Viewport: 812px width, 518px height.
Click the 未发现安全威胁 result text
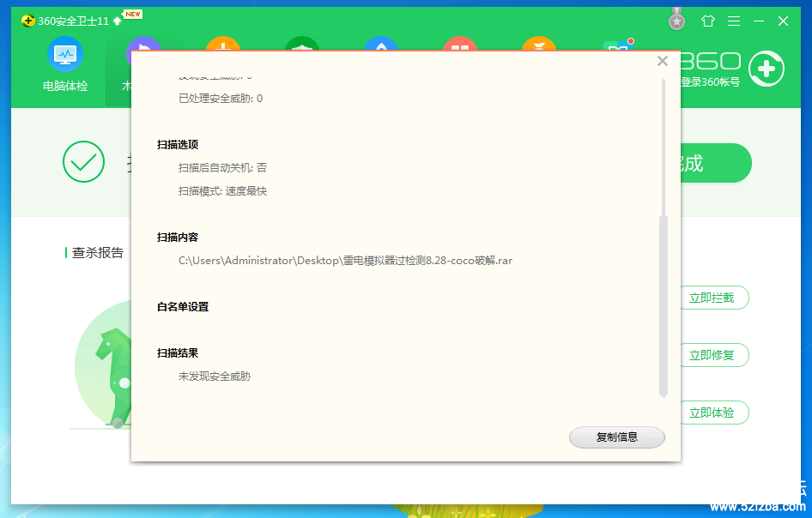[x=215, y=376]
